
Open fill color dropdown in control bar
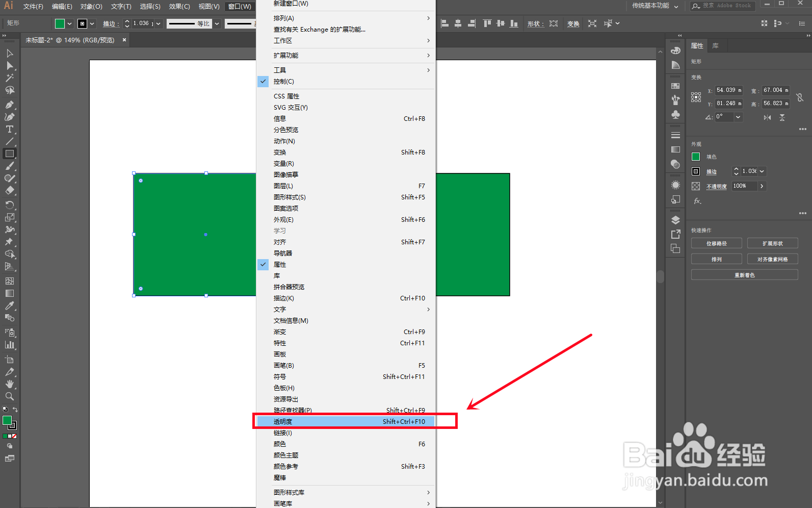coord(69,23)
